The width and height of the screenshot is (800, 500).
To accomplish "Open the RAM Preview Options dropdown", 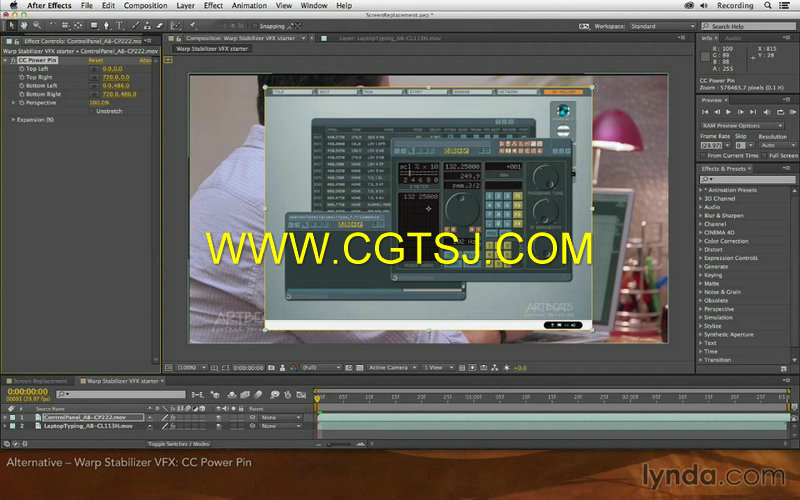I will click(742, 126).
